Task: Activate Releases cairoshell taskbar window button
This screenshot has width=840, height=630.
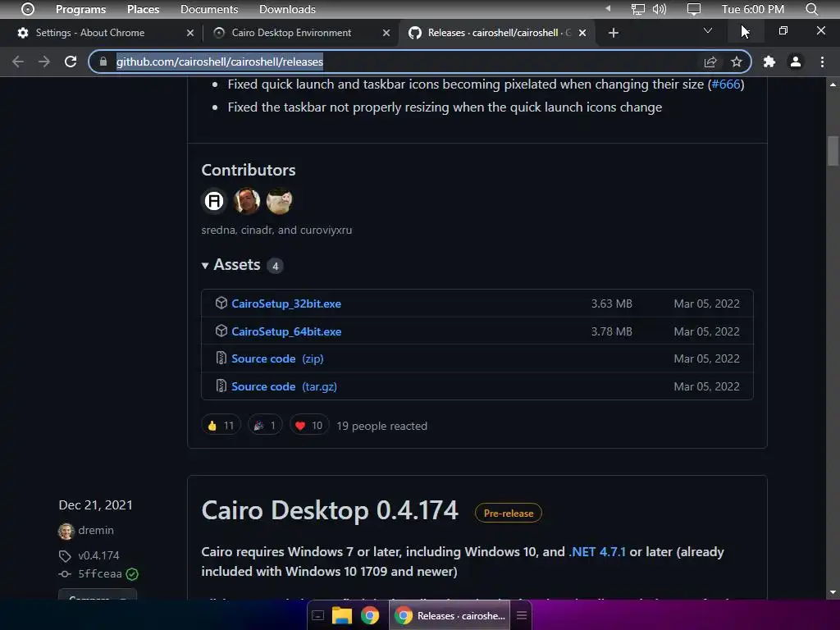Action: [450, 615]
